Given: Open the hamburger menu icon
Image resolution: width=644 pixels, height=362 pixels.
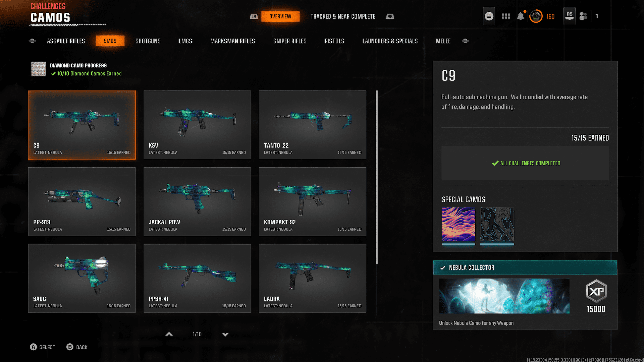Looking at the screenshot, I should click(489, 16).
